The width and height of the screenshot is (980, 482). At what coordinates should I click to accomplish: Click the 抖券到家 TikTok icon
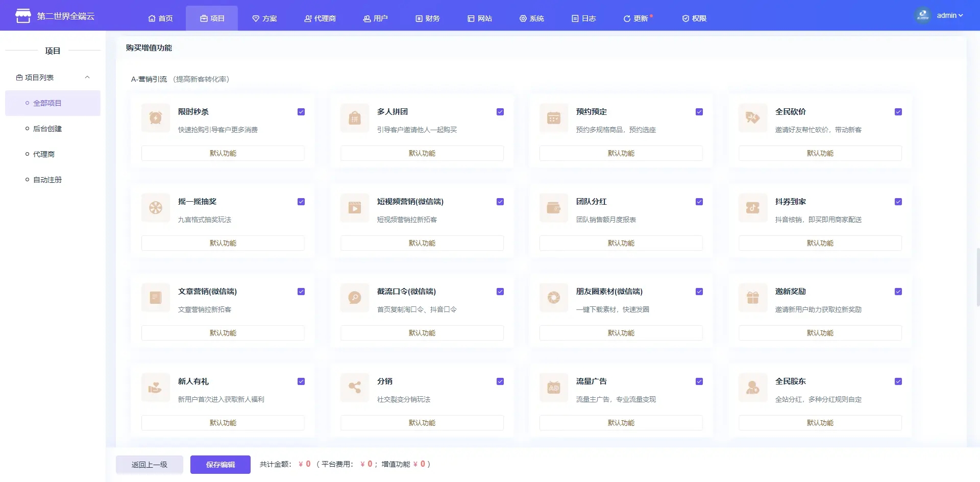point(753,208)
